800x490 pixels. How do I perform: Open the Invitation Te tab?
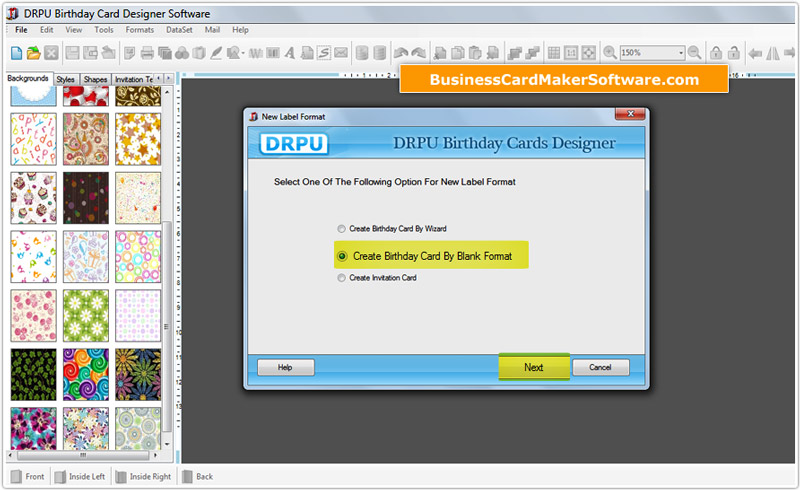point(133,79)
